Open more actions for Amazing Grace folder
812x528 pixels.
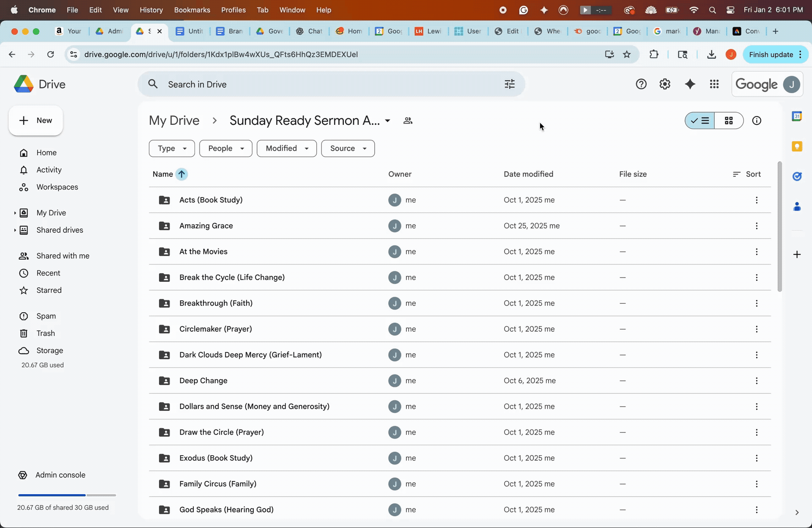coord(757,226)
